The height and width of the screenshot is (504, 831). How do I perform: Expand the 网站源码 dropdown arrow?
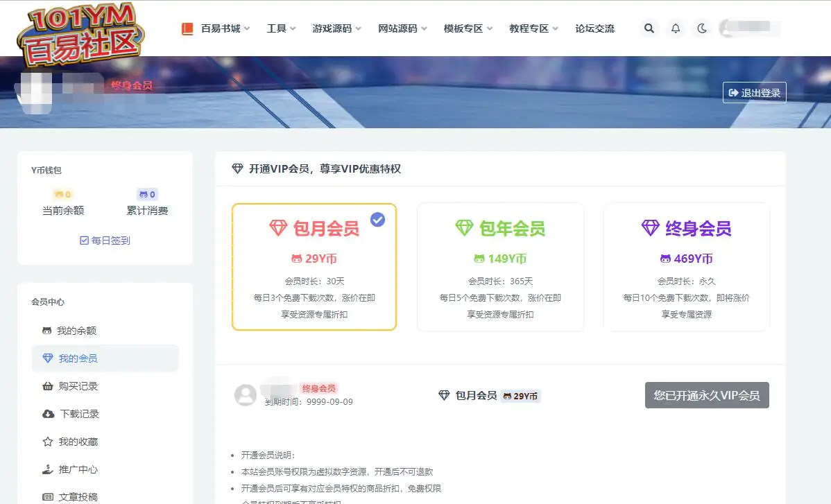tap(424, 28)
